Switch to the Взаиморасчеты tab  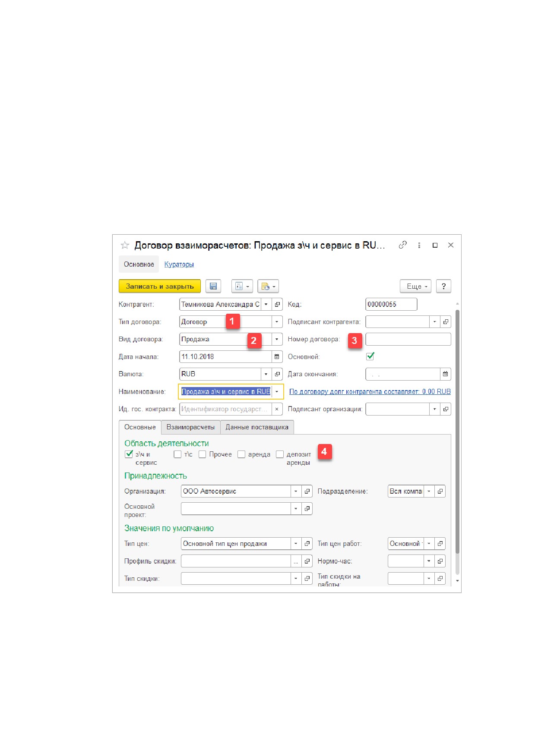(190, 427)
